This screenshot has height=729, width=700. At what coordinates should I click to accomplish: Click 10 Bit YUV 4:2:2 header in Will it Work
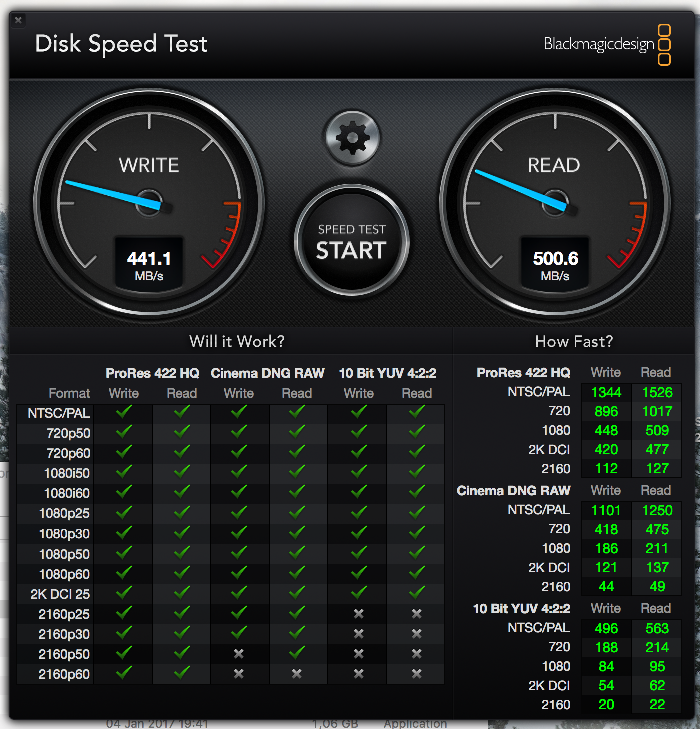(387, 373)
